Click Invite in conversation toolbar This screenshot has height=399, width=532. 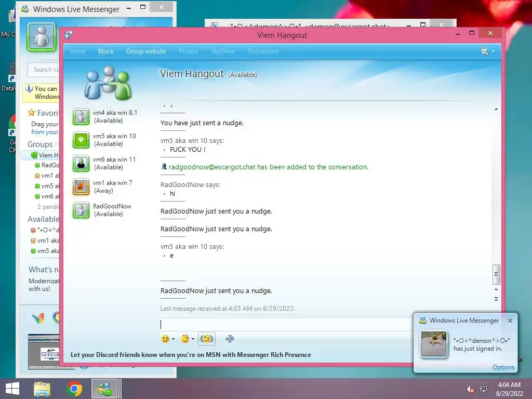77,51
